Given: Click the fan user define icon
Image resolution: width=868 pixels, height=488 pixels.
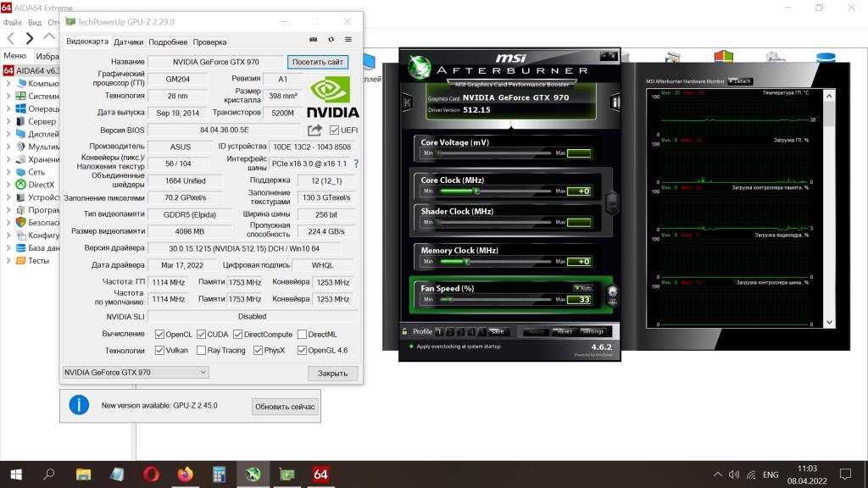Looking at the screenshot, I should click(x=612, y=295).
